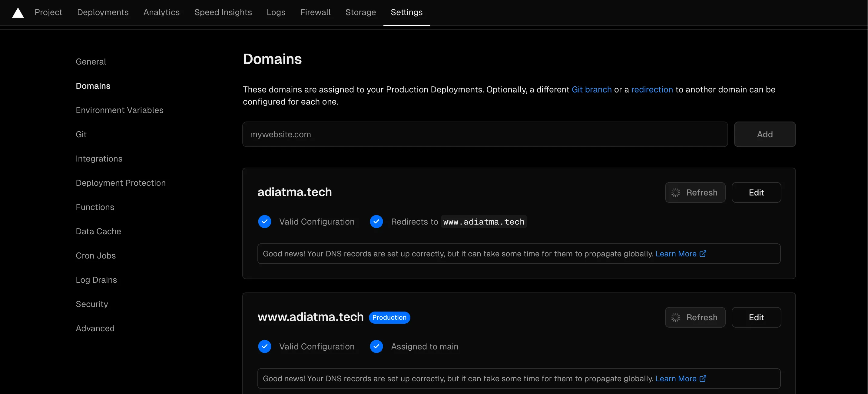
Task: Go to Data Cache settings
Action: pyautogui.click(x=98, y=232)
